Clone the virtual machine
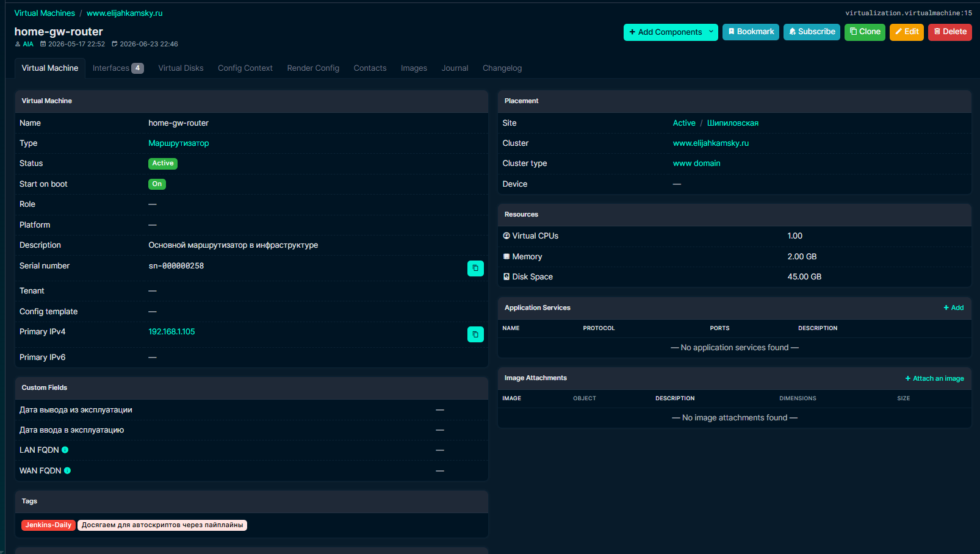980x554 pixels. click(x=865, y=32)
